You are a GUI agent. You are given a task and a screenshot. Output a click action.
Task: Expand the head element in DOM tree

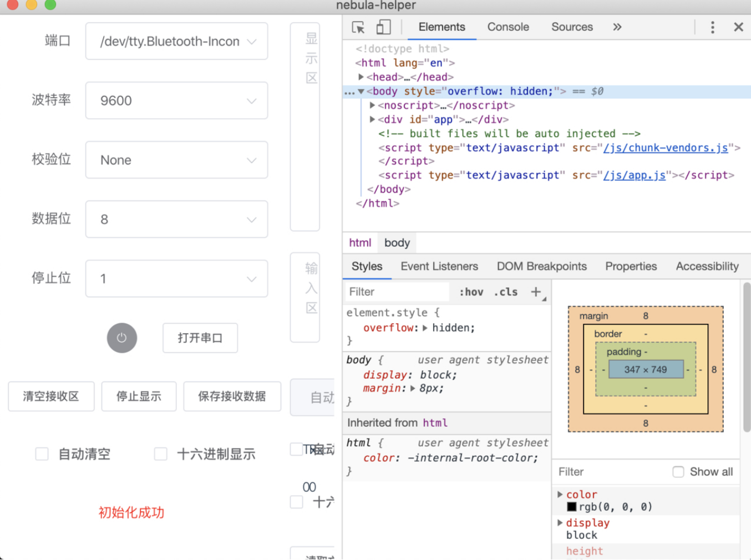(361, 77)
